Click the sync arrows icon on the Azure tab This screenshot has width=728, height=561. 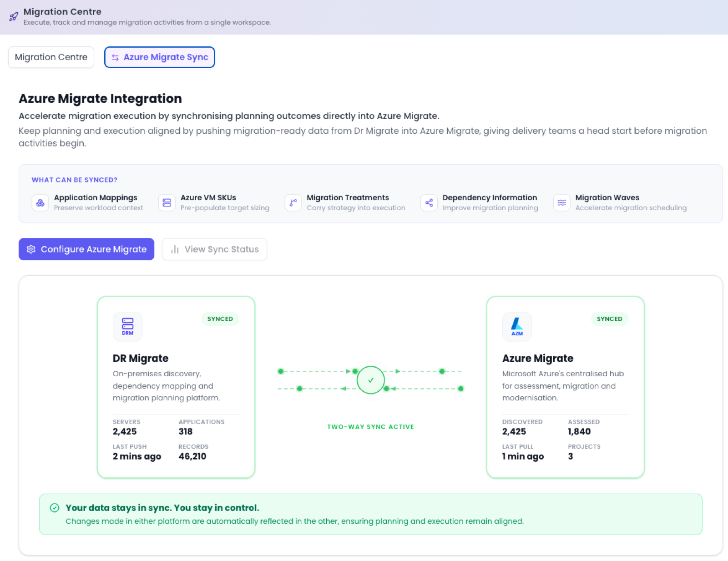[116, 57]
